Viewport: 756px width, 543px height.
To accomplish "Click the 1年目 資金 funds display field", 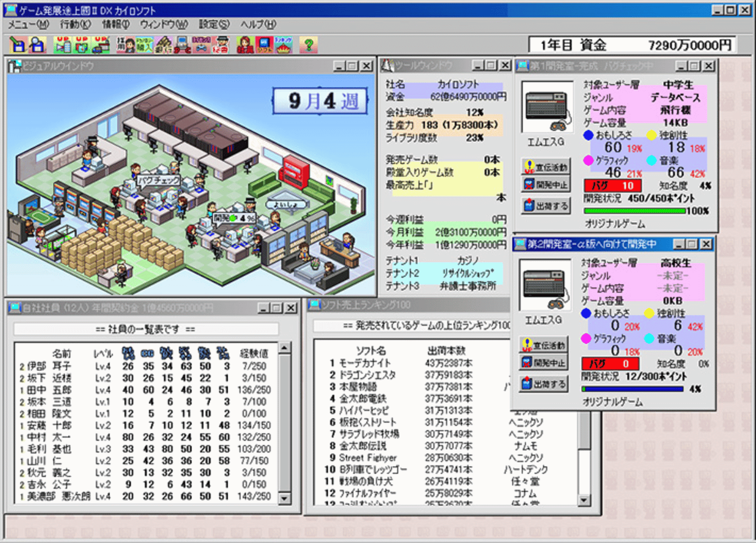I will click(632, 45).
